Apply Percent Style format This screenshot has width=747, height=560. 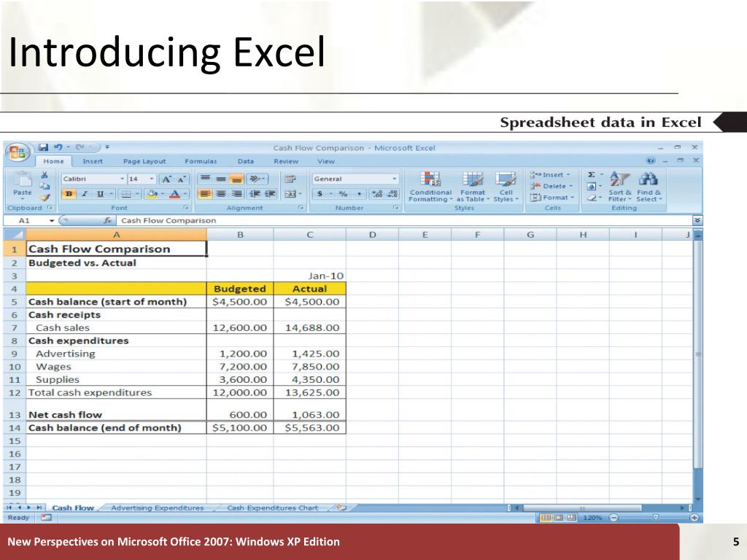pos(343,194)
